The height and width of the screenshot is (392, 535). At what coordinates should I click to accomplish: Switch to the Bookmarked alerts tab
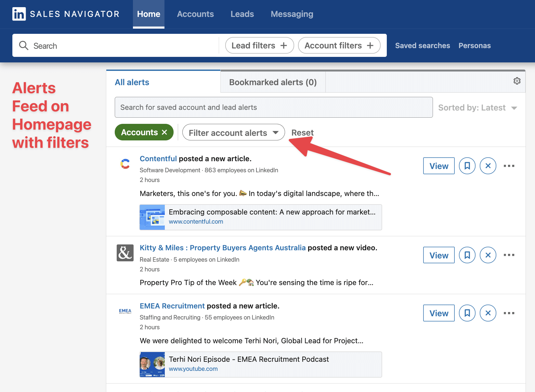coord(273,82)
